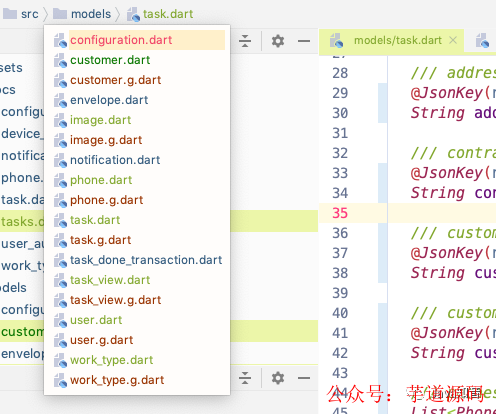Open the src breadcrumb folder
This screenshot has width=496, height=414.
pos(21,14)
